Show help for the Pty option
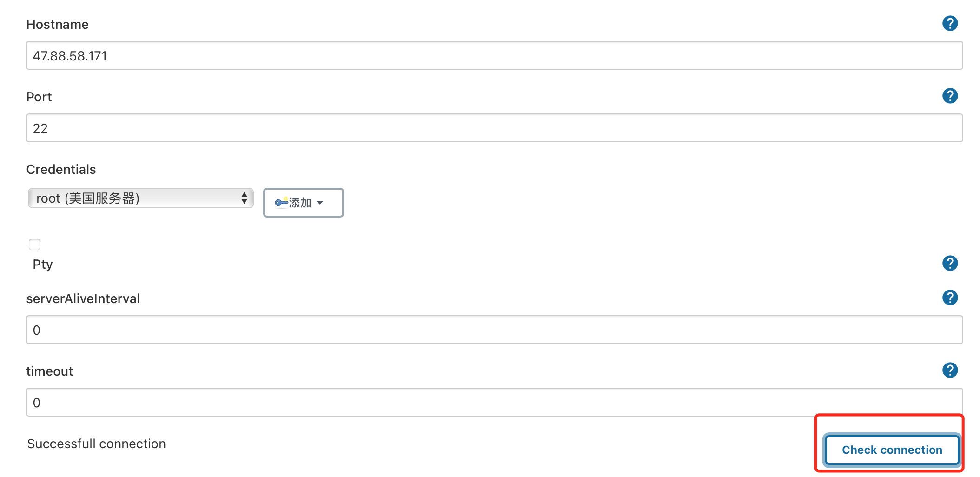 pyautogui.click(x=950, y=263)
